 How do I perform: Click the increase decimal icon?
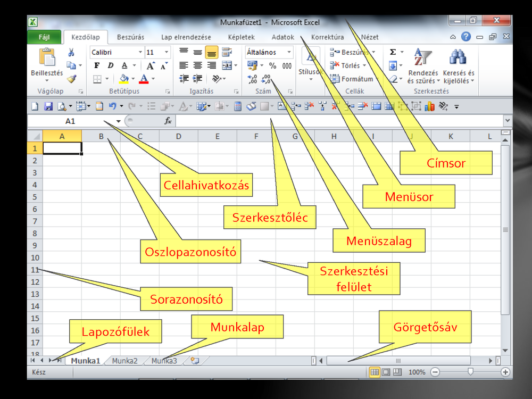point(252,79)
